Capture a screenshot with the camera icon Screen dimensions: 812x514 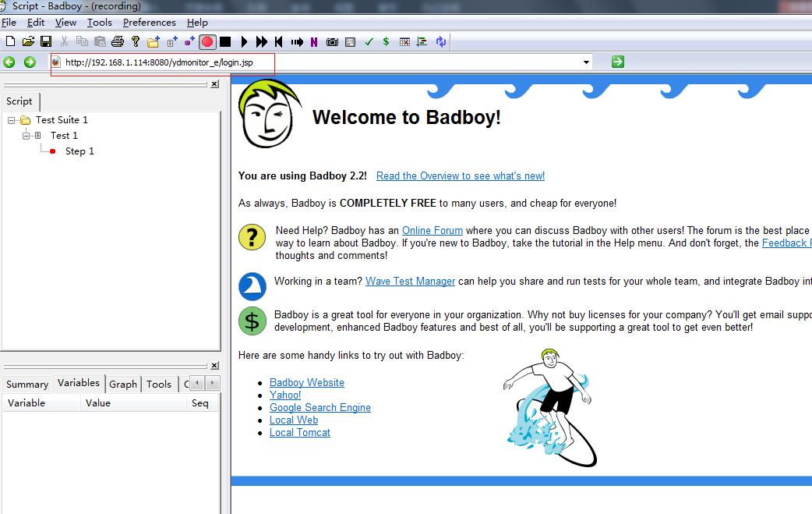point(332,41)
